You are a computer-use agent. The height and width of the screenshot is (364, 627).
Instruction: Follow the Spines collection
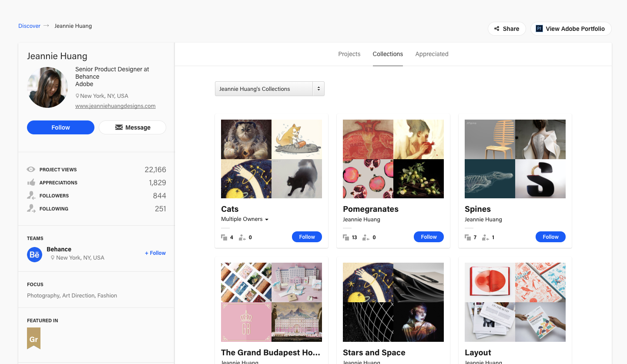[x=550, y=237]
